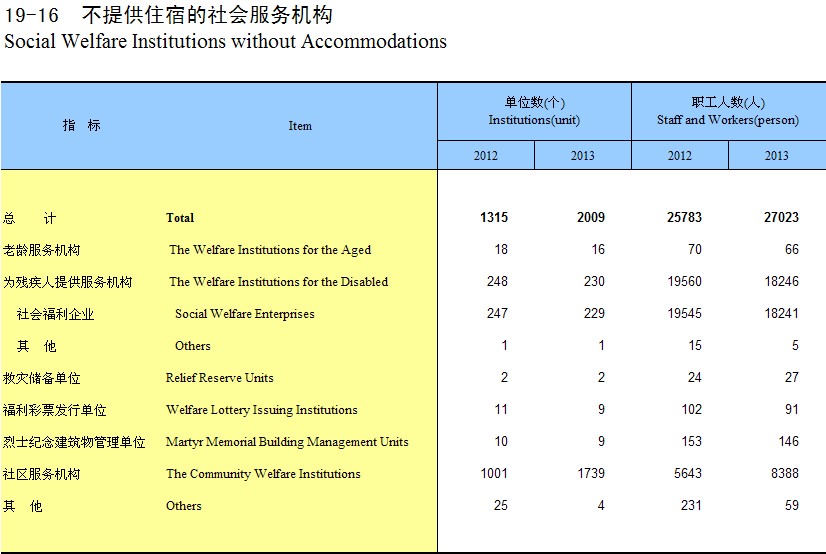826x554 pixels.
Task: Click the 2012 header under Institutions
Action: pyautogui.click(x=485, y=156)
